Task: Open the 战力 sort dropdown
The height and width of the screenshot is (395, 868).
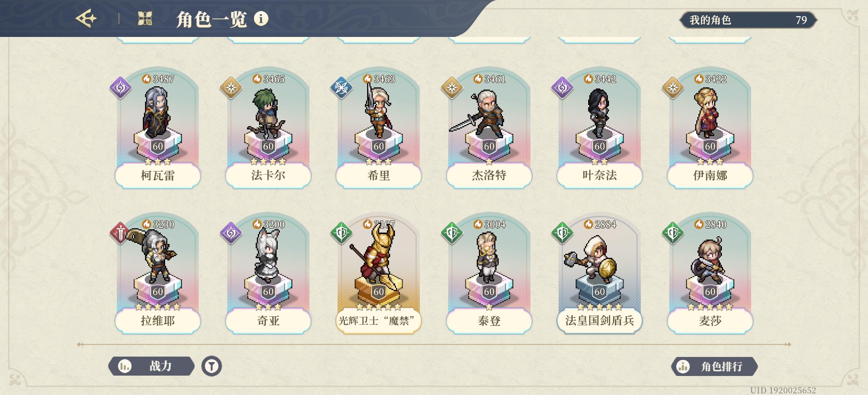Action: pyautogui.click(x=151, y=366)
